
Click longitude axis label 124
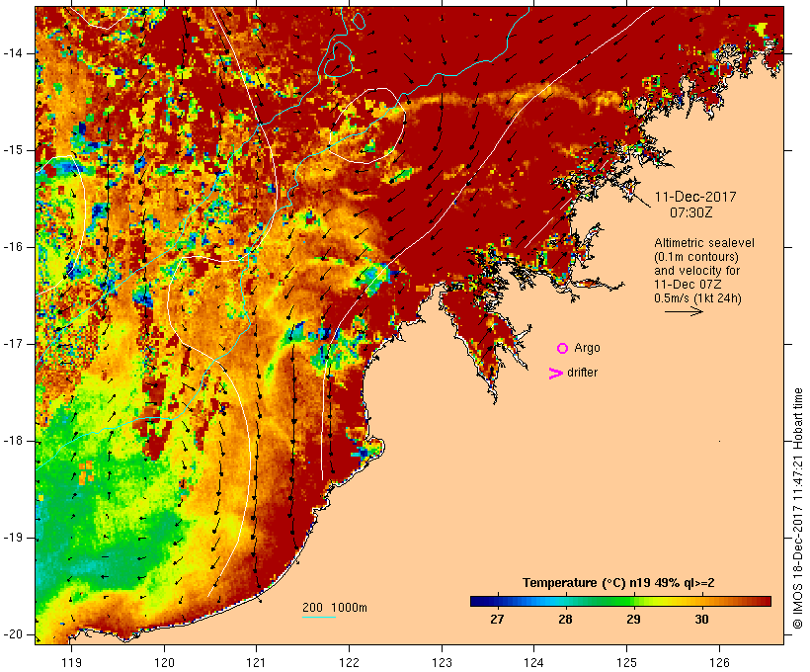tap(534, 663)
